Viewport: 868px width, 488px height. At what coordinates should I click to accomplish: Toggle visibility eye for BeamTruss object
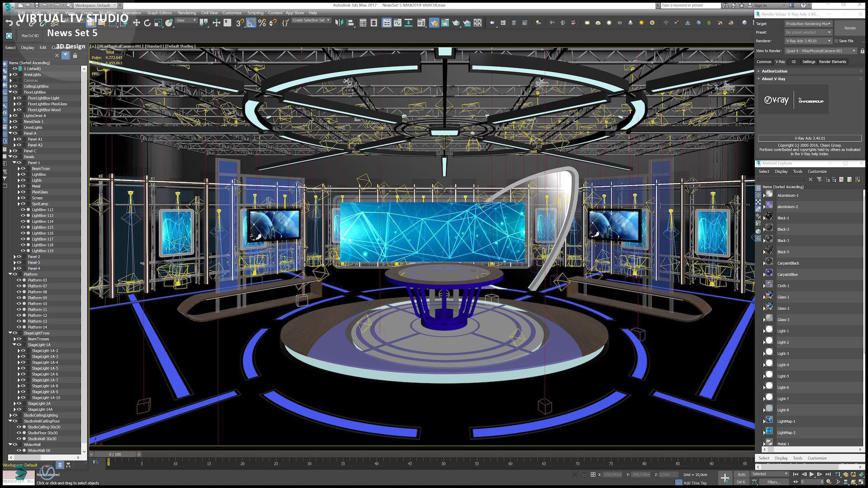point(23,169)
